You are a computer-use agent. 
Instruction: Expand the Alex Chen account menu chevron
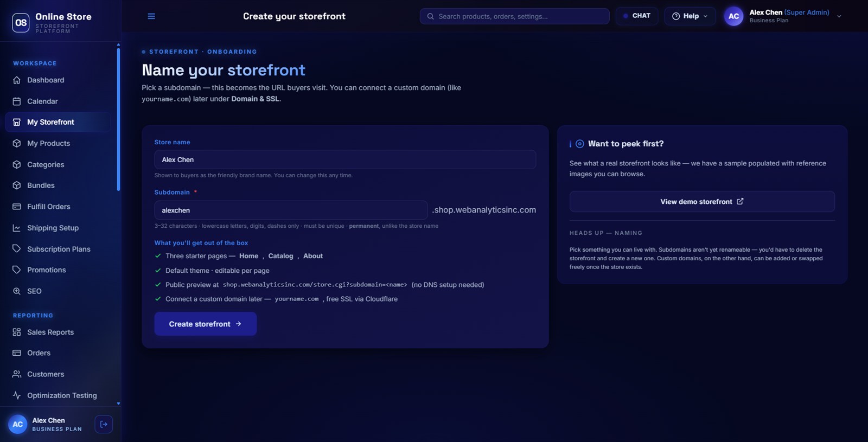839,16
